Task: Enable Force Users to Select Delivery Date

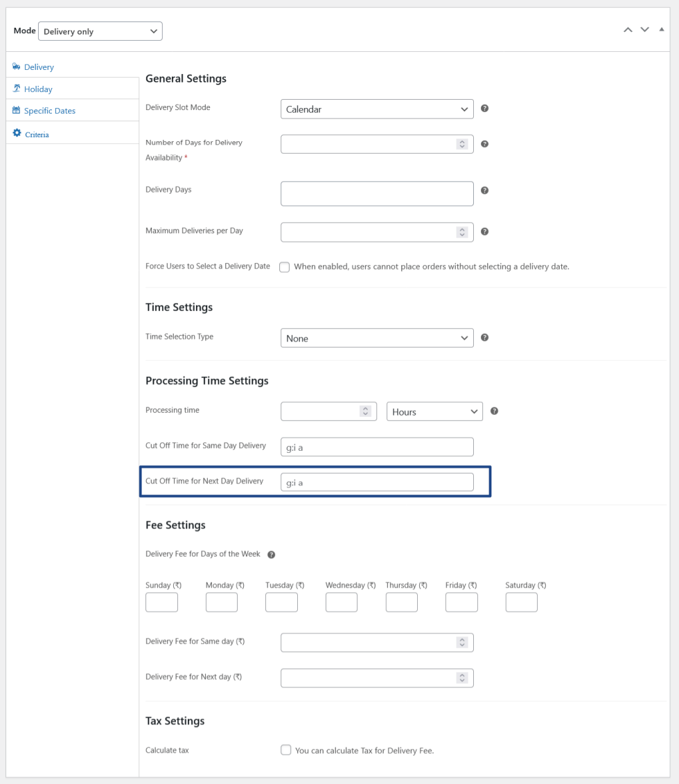Action: click(x=285, y=267)
